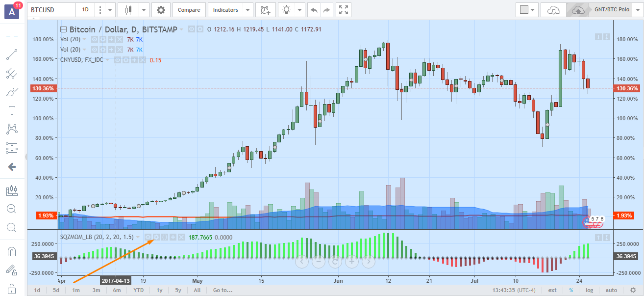The height and width of the screenshot is (296, 644).
Task: Enable magnet mode in left sidebar
Action: [12, 252]
